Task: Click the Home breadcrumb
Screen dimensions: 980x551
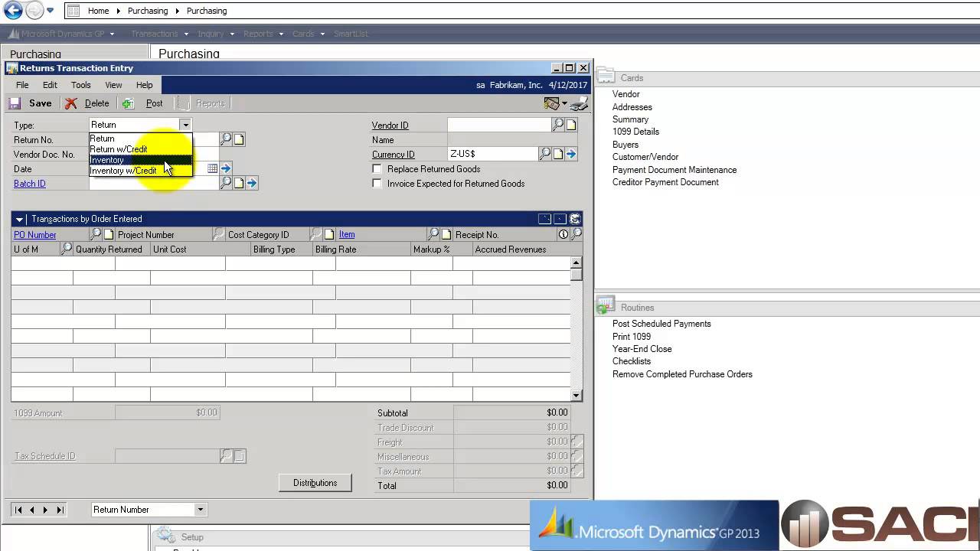Action: click(98, 11)
